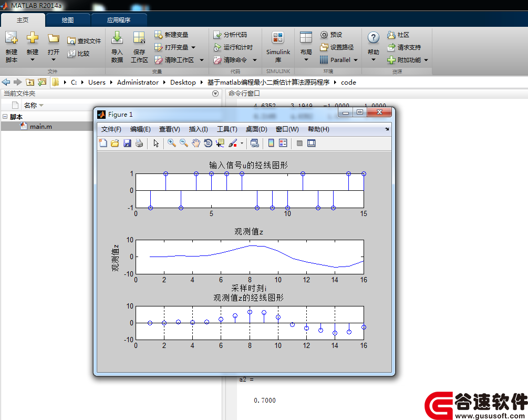Open Insert (插入) menu in Figure 1

(199, 129)
